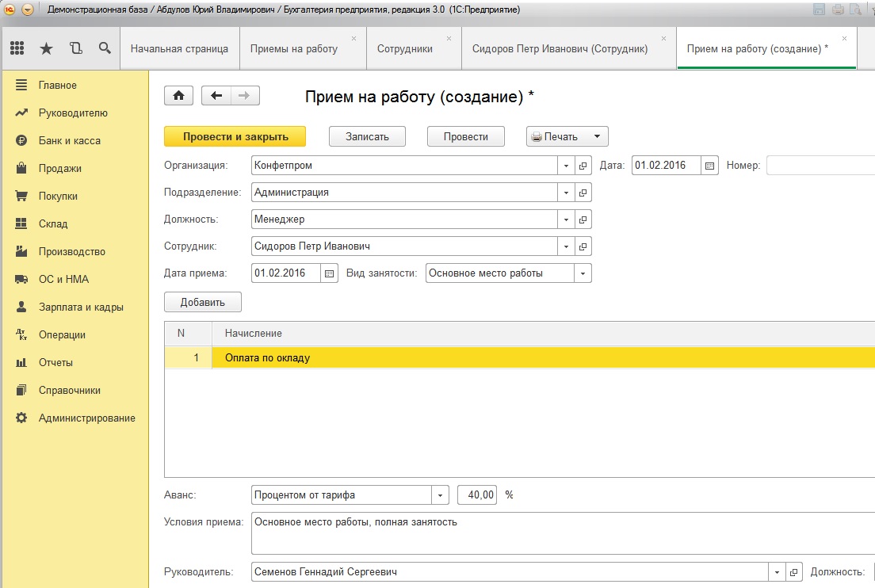Image resolution: width=875 pixels, height=588 pixels.
Task: Click the Начисление column header
Action: pyautogui.click(x=544, y=333)
